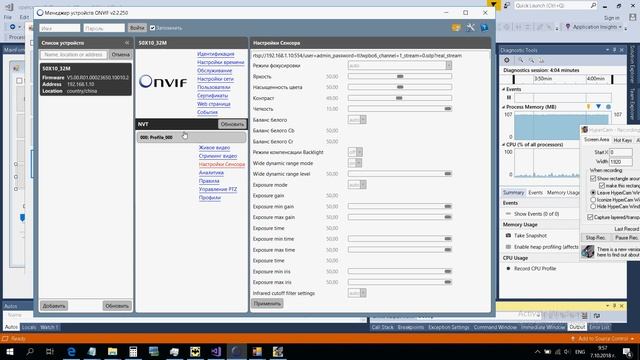The width and height of the screenshot is (640, 360).
Task: Open Infrared cutoff filter settings dropdown
Action: [x=363, y=293]
